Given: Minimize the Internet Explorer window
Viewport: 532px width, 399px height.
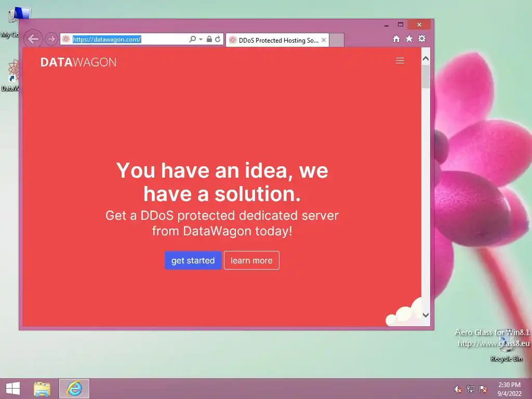Looking at the screenshot, I should (387, 25).
